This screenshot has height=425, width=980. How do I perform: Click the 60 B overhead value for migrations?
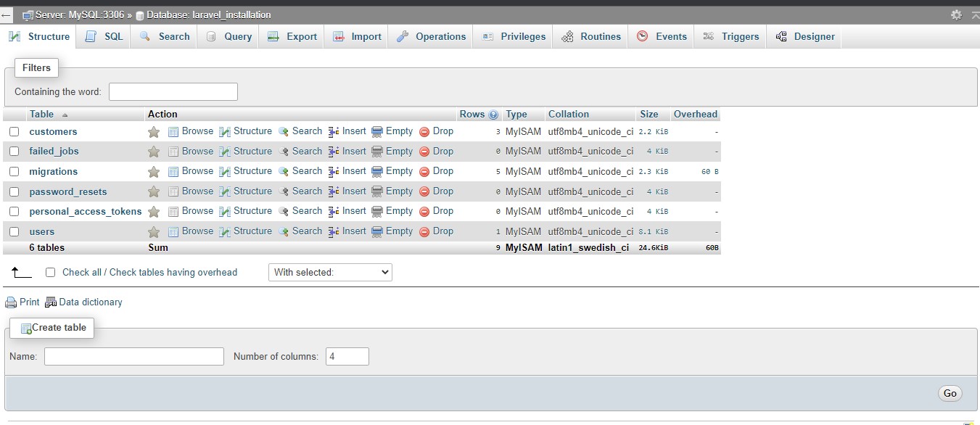click(x=709, y=172)
